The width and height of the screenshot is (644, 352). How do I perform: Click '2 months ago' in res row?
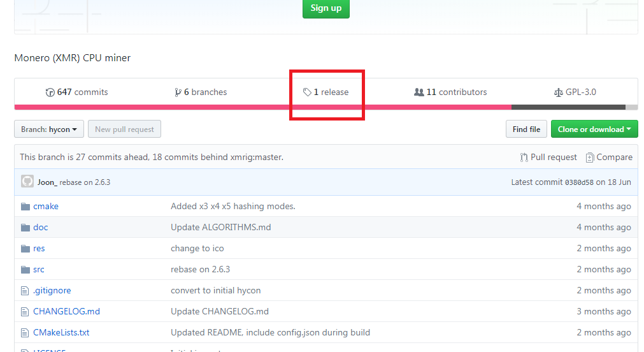(x=604, y=248)
